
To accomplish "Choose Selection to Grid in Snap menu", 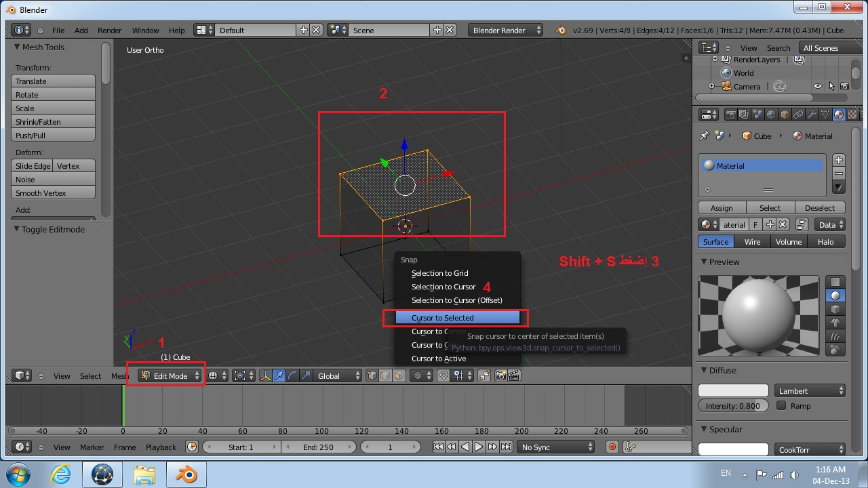I will 457,273.
